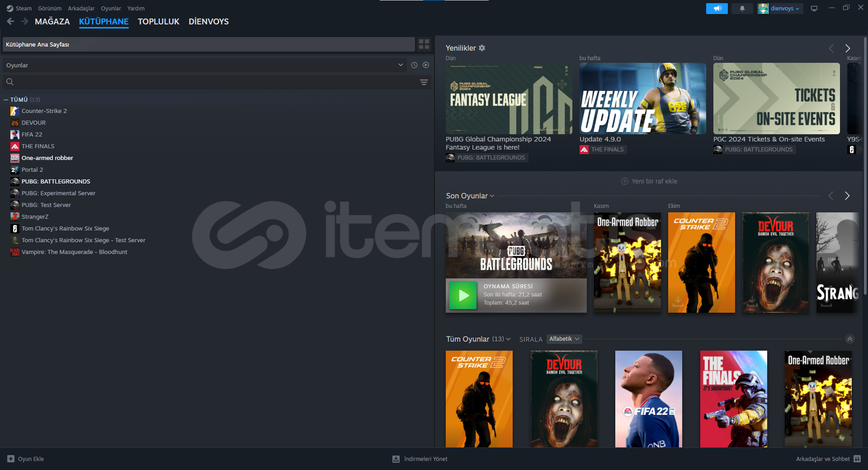This screenshot has width=868, height=470.
Task: Open the notifications bell
Action: [742, 9]
